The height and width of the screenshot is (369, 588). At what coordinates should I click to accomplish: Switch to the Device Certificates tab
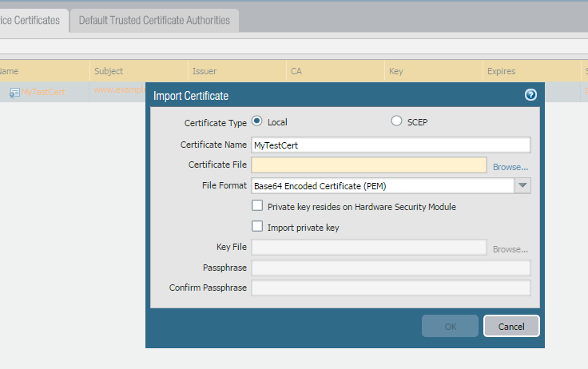[30, 20]
